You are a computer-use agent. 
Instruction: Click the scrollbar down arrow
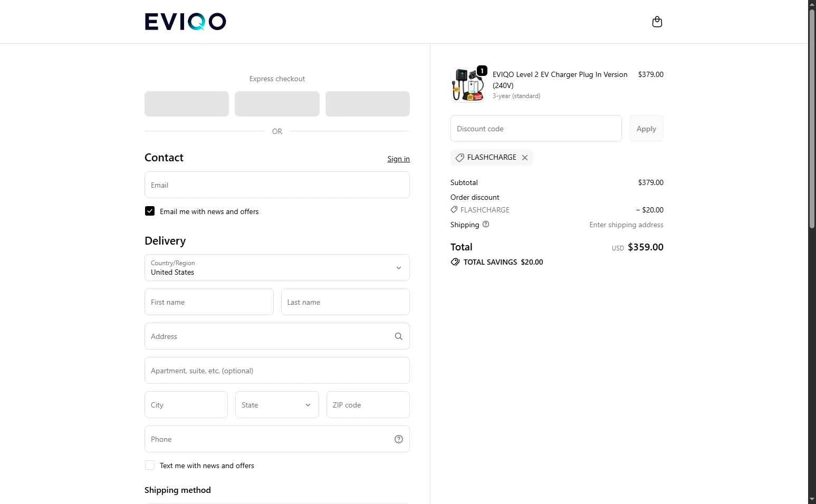pos(812,499)
